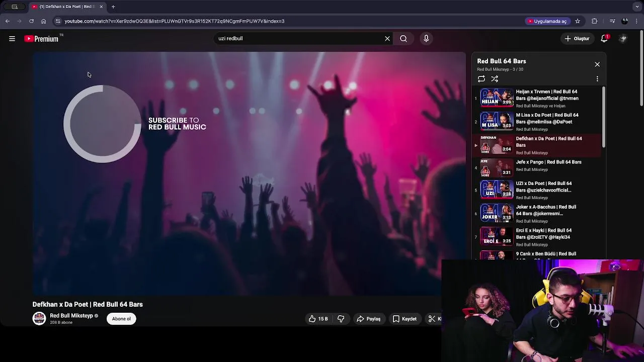
Task: Select the current Defkhan x Da Poet playlist item
Action: click(x=536, y=145)
